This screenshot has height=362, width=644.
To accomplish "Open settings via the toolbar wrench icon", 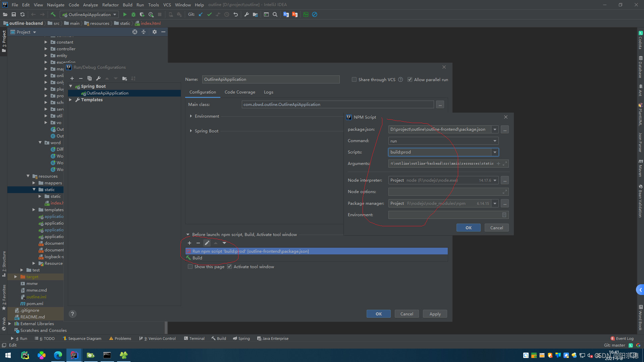I will (247, 14).
